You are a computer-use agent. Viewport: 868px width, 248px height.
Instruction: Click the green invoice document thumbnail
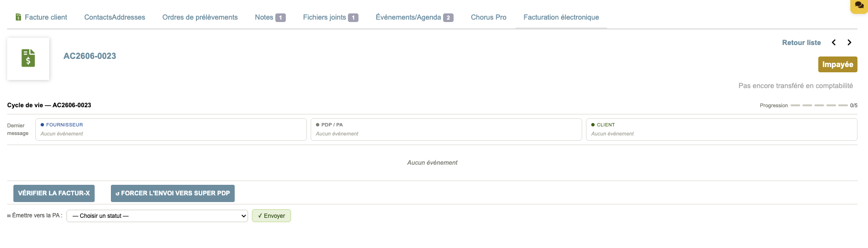[28, 58]
